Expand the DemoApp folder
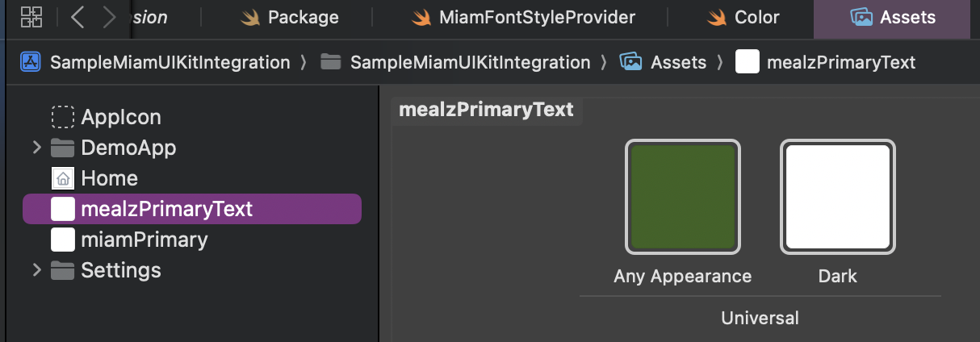The image size is (980, 342). (x=36, y=148)
